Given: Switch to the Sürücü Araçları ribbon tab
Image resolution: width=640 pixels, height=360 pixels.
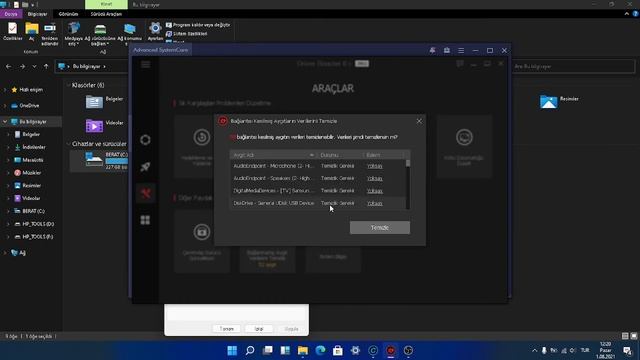Looking at the screenshot, I should coord(106,14).
